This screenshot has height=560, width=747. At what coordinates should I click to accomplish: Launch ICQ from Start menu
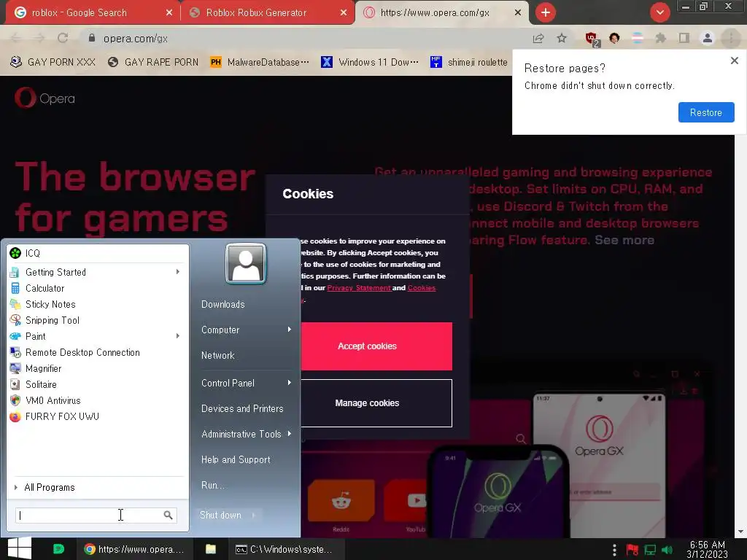click(98, 253)
